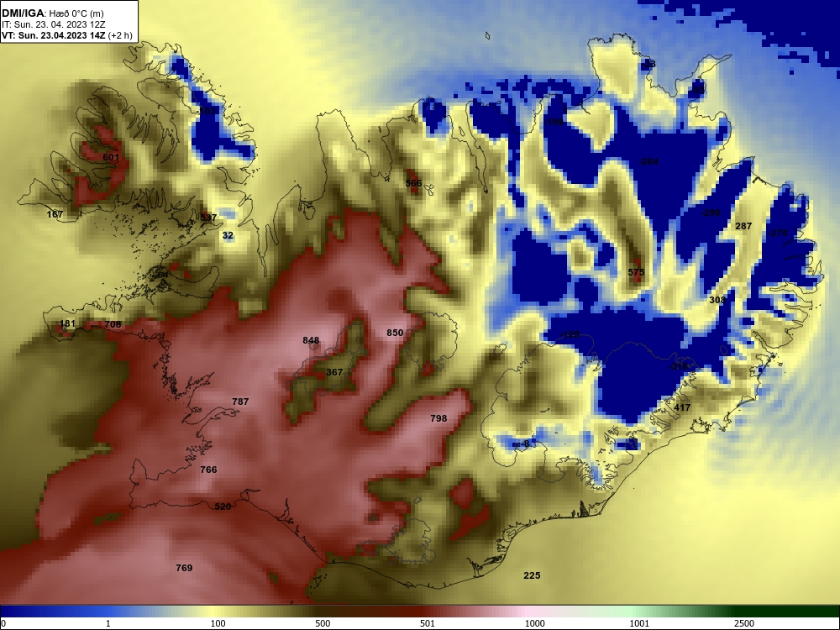
Task: Click the map value -8
Action: [524, 444]
